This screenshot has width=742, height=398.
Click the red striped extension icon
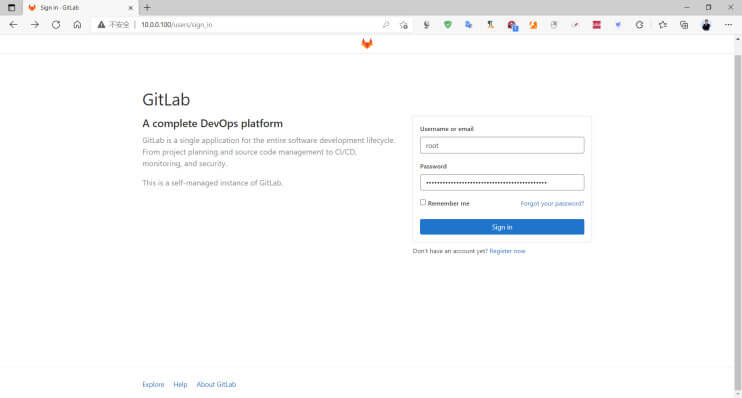click(597, 25)
